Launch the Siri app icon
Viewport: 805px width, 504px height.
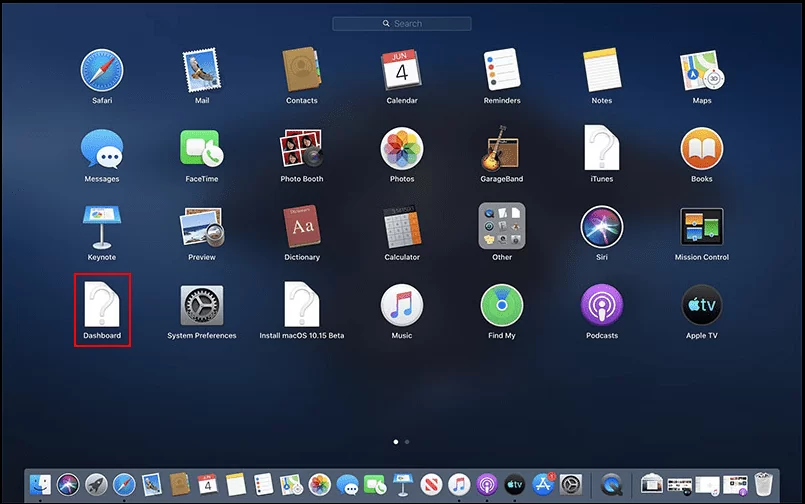[601, 227]
